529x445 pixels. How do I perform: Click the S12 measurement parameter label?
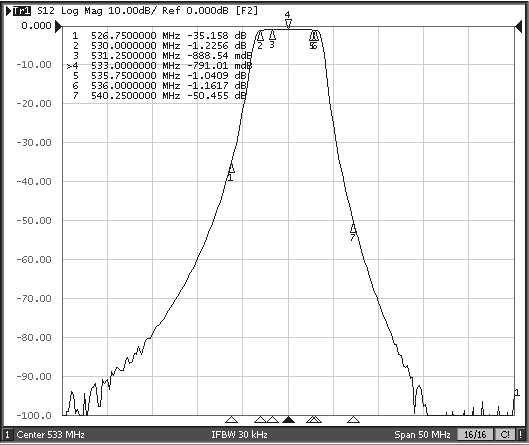pos(46,11)
